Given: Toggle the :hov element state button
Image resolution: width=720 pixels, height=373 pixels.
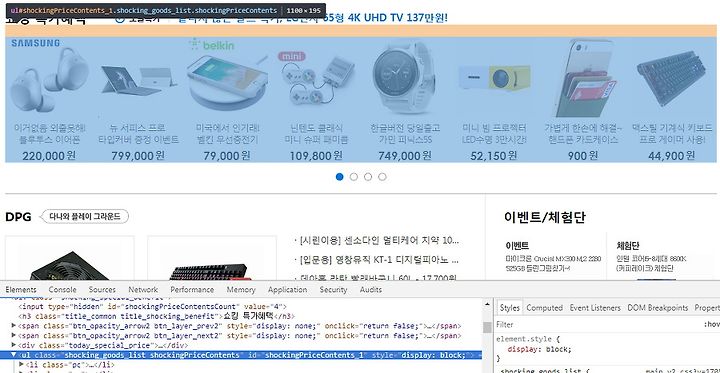Looking at the screenshot, I should point(711,324).
